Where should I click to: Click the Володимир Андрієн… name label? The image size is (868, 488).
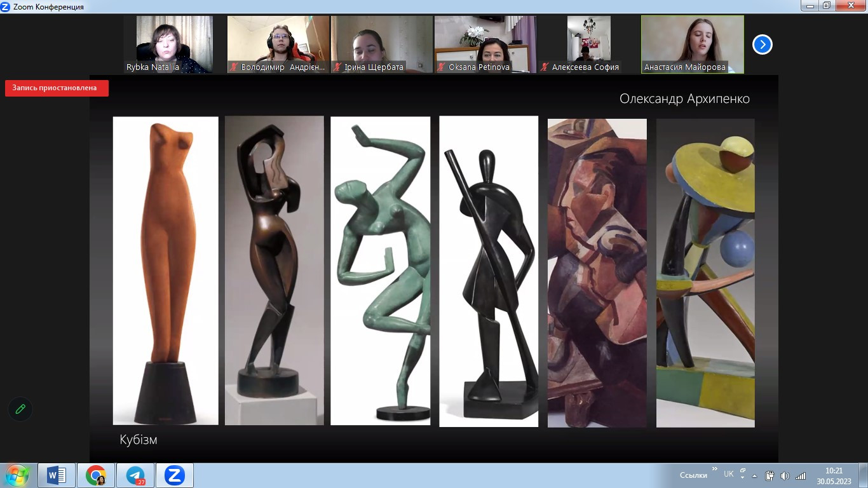click(x=283, y=67)
